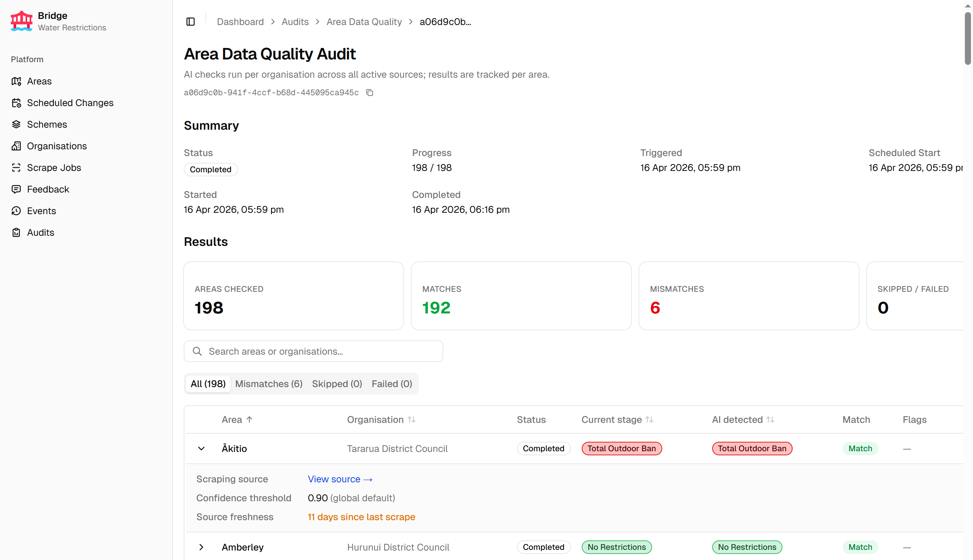This screenshot has height=560, width=973.
Task: Click the Schemes layers icon
Action: (16, 124)
